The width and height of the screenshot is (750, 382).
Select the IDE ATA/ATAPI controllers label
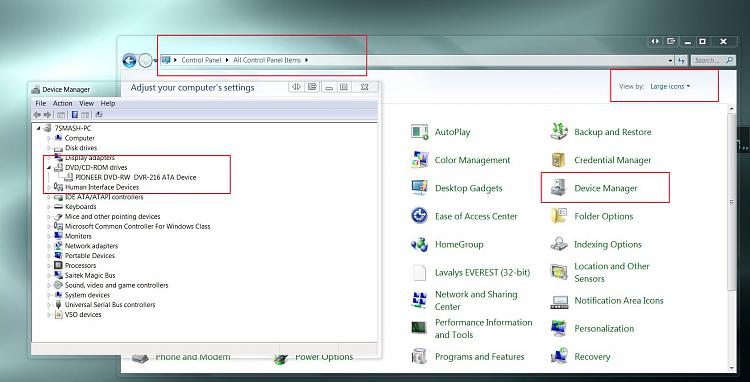click(x=104, y=197)
